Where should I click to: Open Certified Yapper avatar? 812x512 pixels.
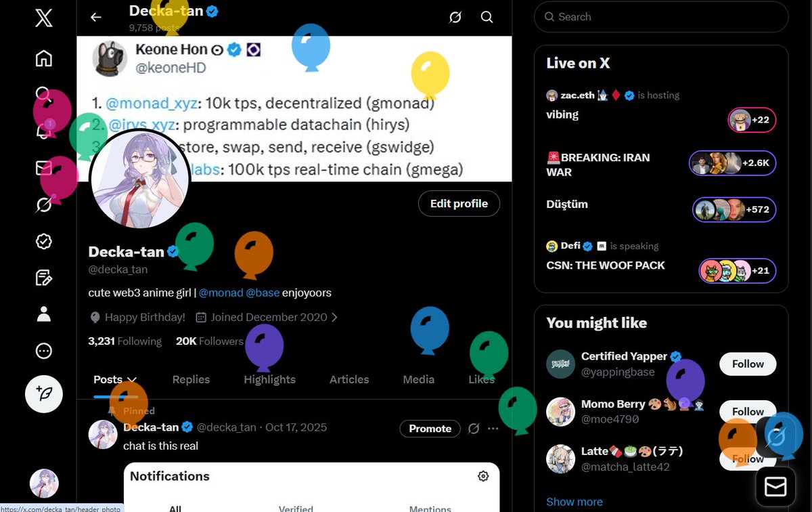coord(560,364)
